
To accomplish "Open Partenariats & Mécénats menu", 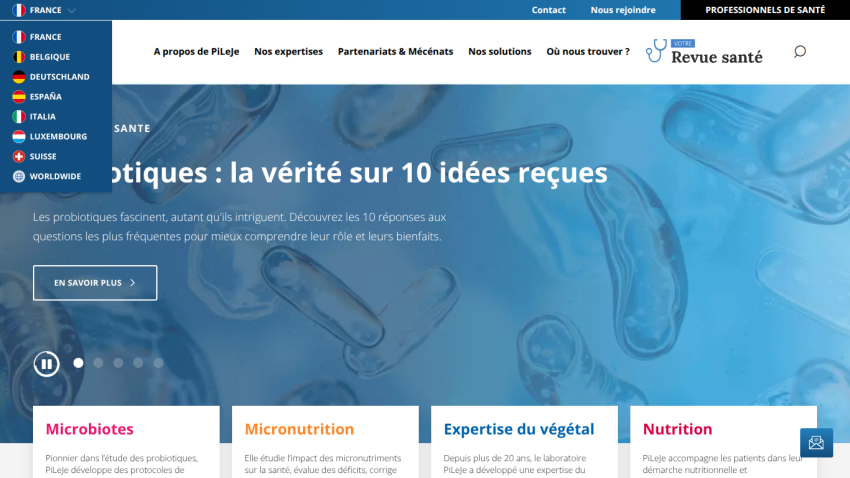I will point(395,51).
